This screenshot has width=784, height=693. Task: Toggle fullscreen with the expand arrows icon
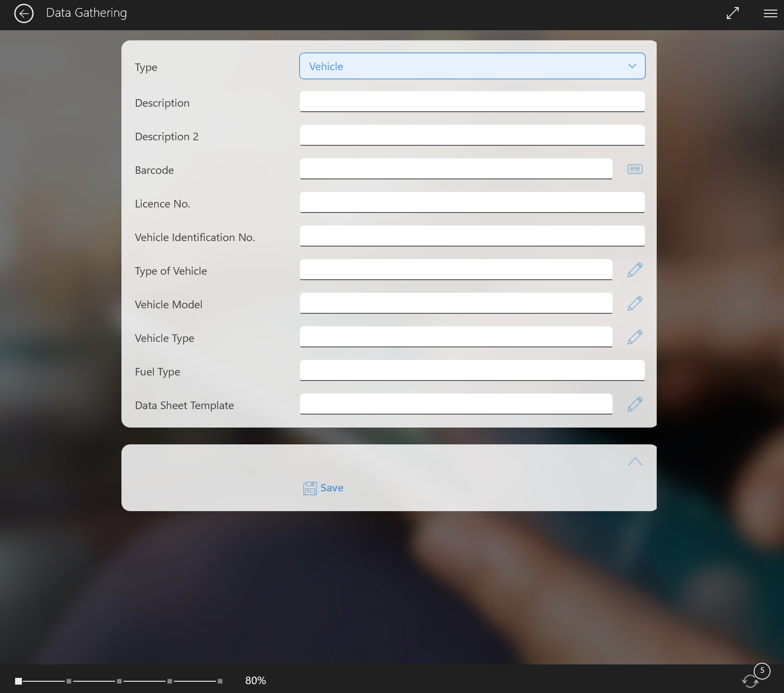[x=732, y=13]
